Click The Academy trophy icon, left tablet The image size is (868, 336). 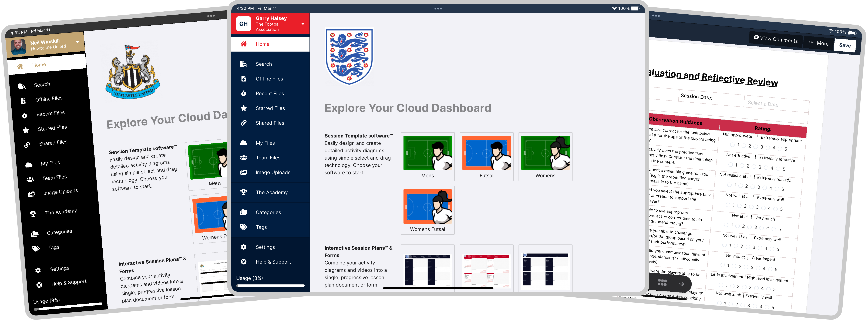33,214
